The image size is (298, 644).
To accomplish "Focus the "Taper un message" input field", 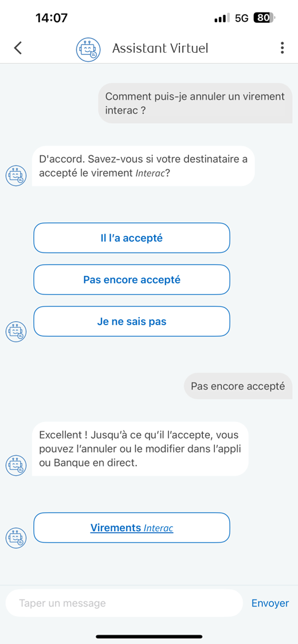I will pyautogui.click(x=124, y=603).
